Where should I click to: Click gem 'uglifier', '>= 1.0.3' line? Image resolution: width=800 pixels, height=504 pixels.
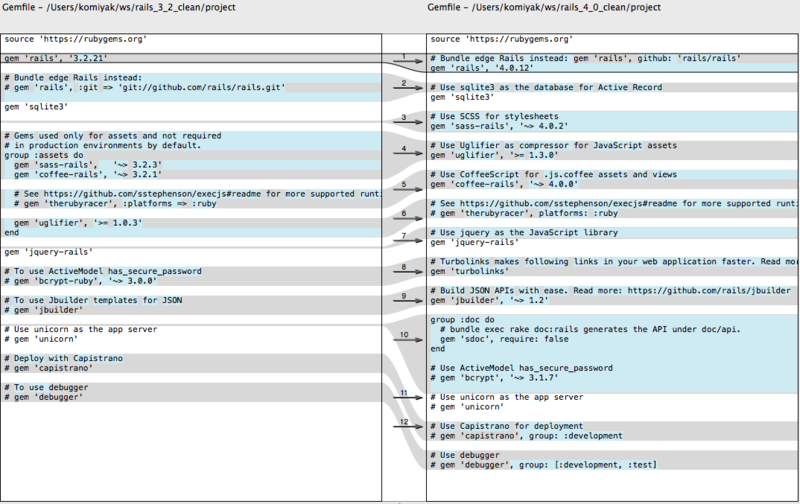coord(78,223)
